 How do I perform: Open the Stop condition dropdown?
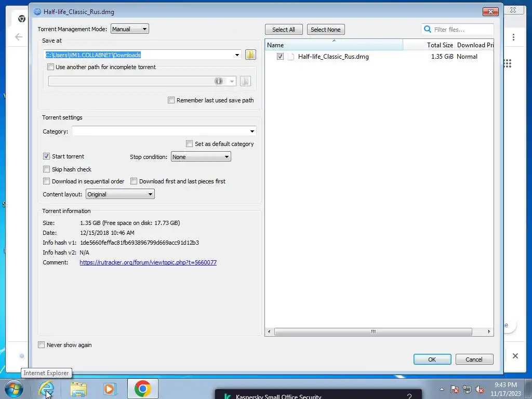click(x=201, y=157)
